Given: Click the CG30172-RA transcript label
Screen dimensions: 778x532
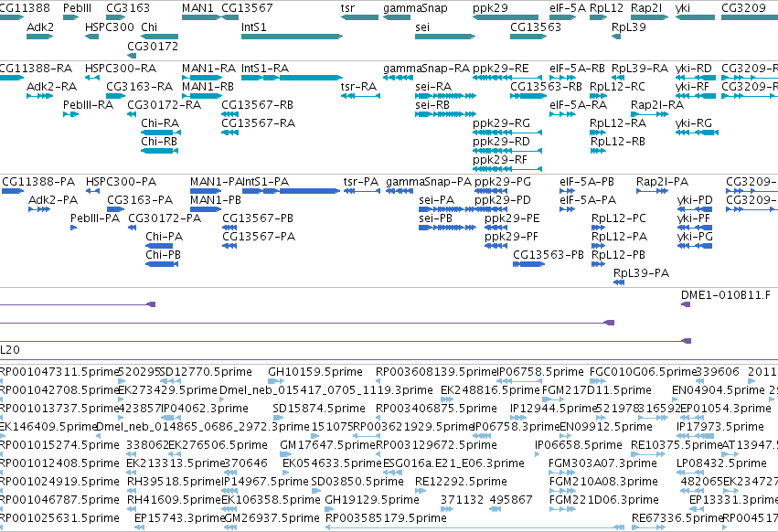Looking at the screenshot, I should click(x=164, y=105).
